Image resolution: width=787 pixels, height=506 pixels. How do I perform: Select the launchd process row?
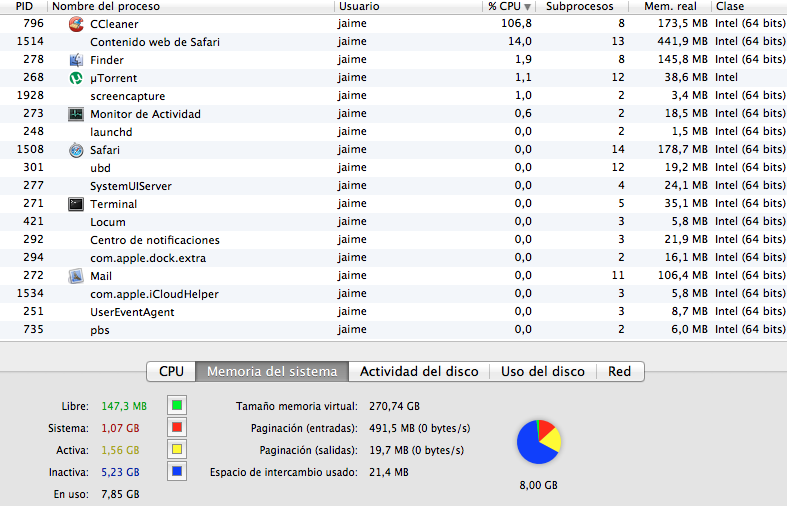coord(394,132)
